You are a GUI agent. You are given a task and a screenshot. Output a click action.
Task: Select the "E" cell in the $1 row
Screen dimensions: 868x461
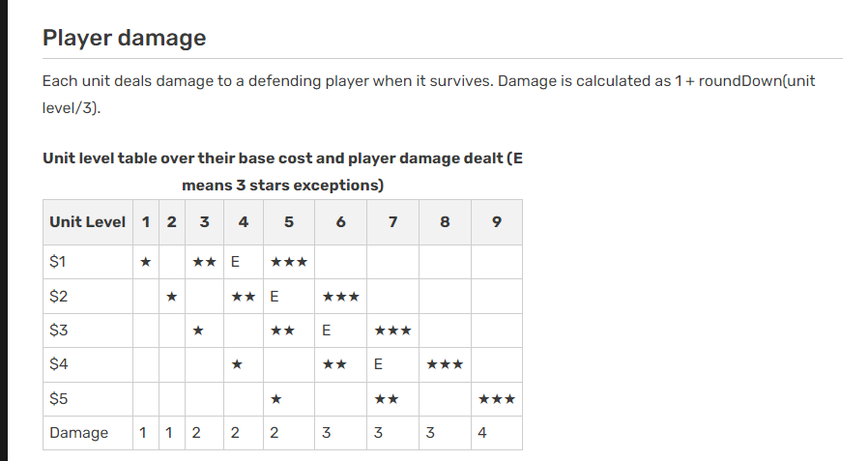[235, 262]
